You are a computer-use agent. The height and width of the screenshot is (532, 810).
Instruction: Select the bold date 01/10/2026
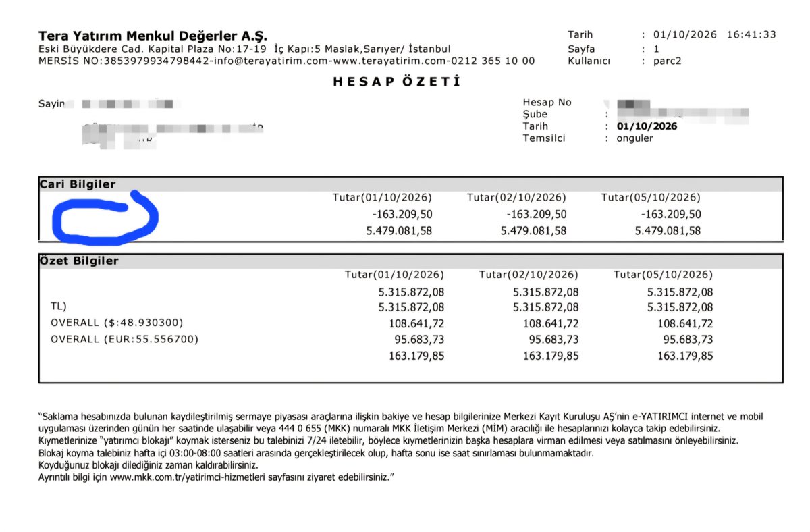click(647, 126)
